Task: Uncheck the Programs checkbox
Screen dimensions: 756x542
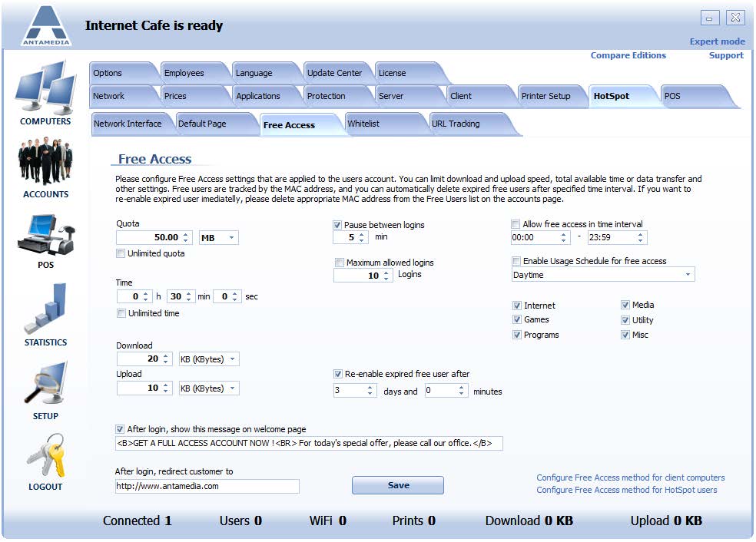Action: pyautogui.click(x=517, y=335)
